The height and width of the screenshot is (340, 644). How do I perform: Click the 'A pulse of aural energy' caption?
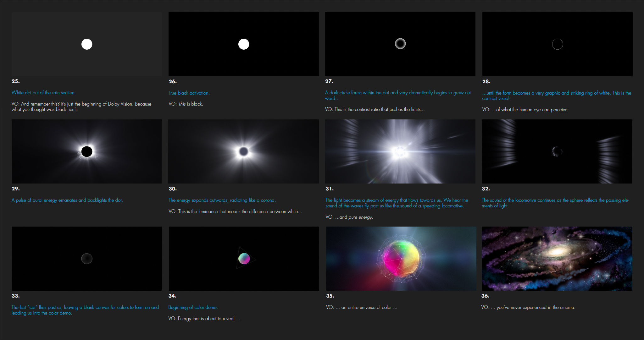pos(67,200)
